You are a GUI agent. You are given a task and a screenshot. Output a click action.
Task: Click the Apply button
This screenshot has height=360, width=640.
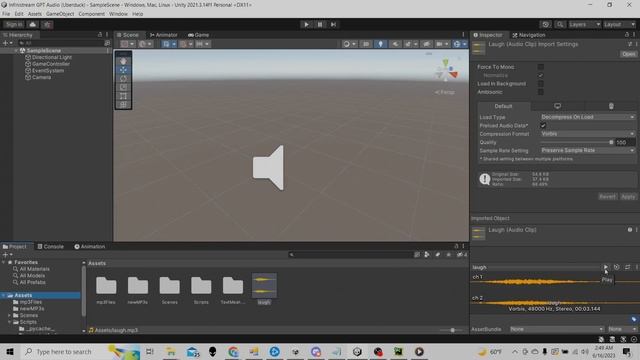click(x=628, y=197)
